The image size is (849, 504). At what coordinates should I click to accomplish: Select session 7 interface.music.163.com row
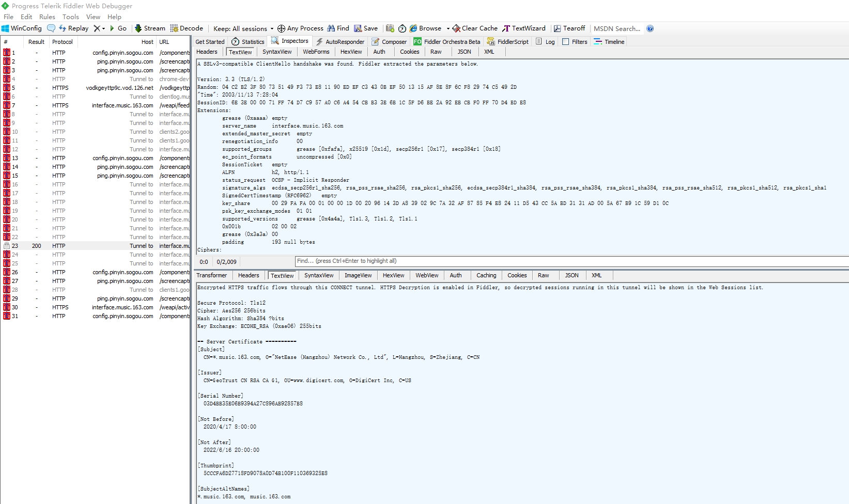pyautogui.click(x=96, y=105)
